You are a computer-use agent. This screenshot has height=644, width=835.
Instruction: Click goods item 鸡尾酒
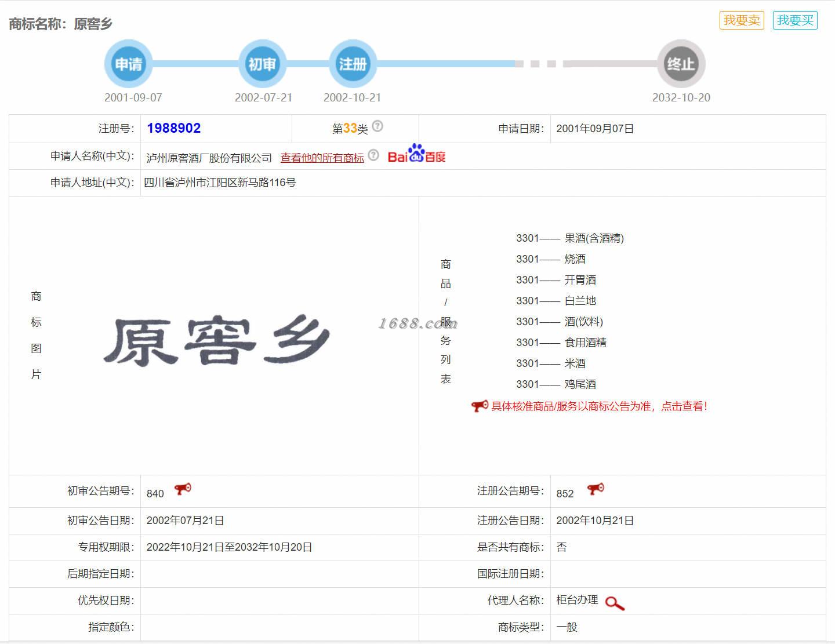[x=580, y=384]
